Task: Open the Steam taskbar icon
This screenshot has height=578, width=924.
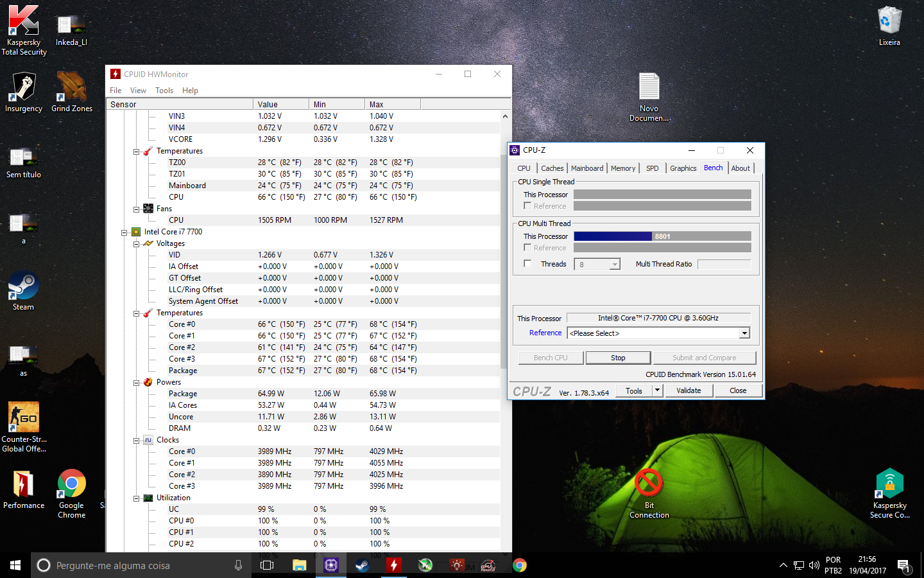Action: 363,565
